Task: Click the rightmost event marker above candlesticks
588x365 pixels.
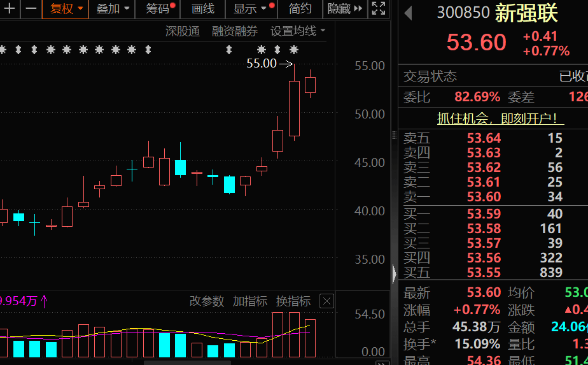Action: tap(293, 50)
